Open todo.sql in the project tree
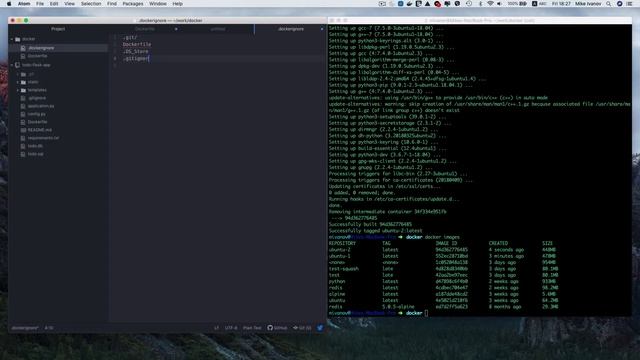This screenshot has height=360, width=640. [x=36, y=154]
